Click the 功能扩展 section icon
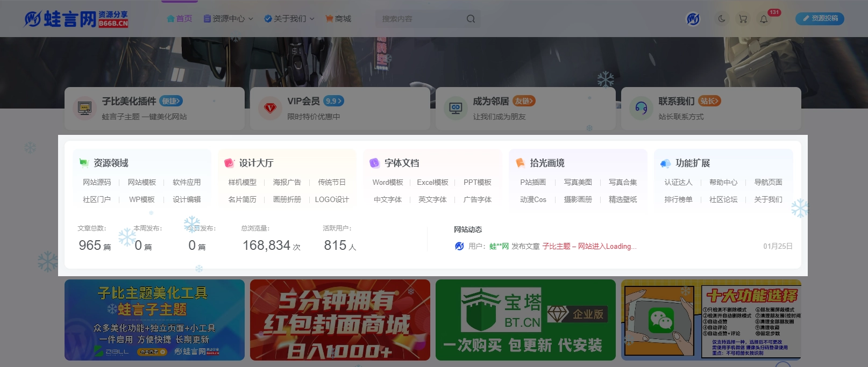The image size is (868, 367). 665,163
